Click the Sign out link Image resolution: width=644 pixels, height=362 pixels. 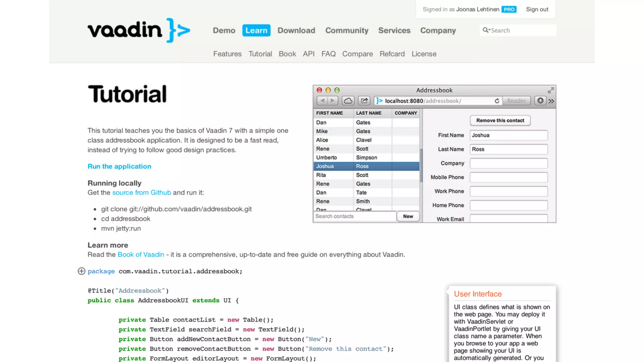tap(537, 9)
